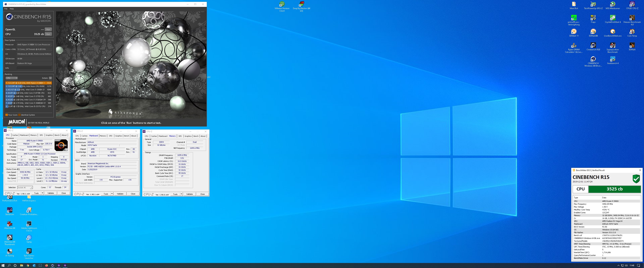Select the HitFilm Express desktop icon

[29, 198]
